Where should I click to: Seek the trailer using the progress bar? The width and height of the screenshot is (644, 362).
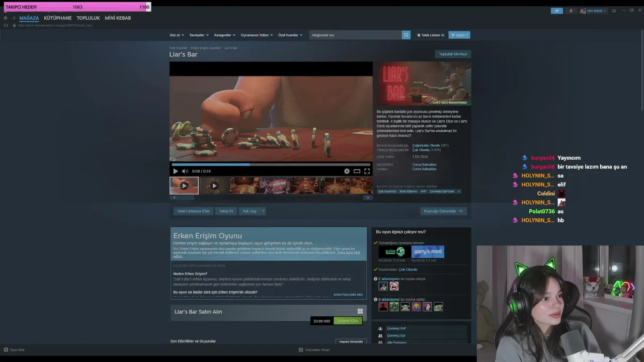[271, 164]
